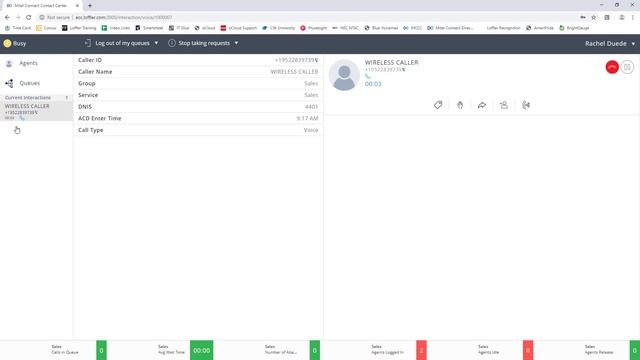Click Stop taking requests
Viewport: 640px width, 360px height.
click(204, 43)
